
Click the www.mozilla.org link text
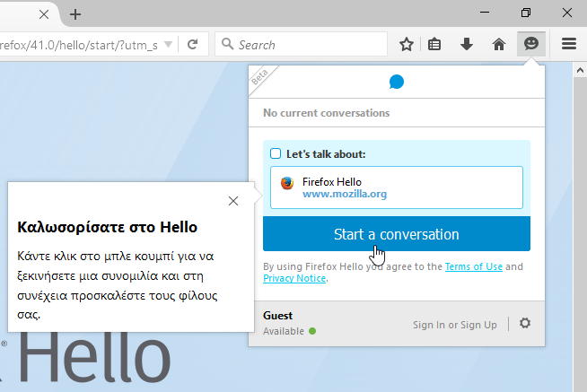point(345,194)
